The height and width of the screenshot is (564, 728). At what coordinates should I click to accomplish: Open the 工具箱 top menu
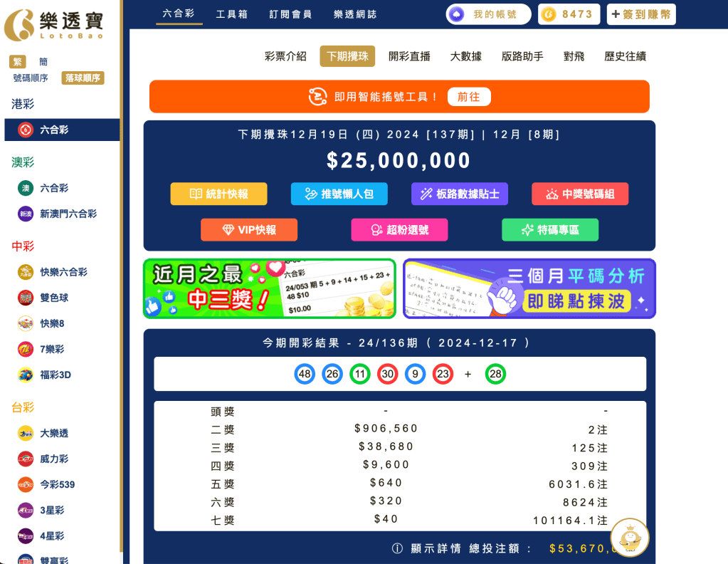click(x=231, y=14)
